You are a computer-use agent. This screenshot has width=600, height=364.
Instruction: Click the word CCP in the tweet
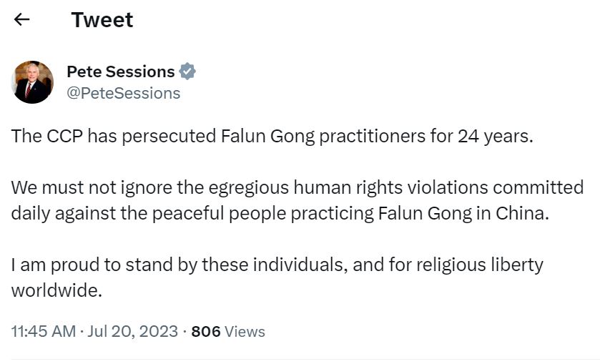(63, 137)
